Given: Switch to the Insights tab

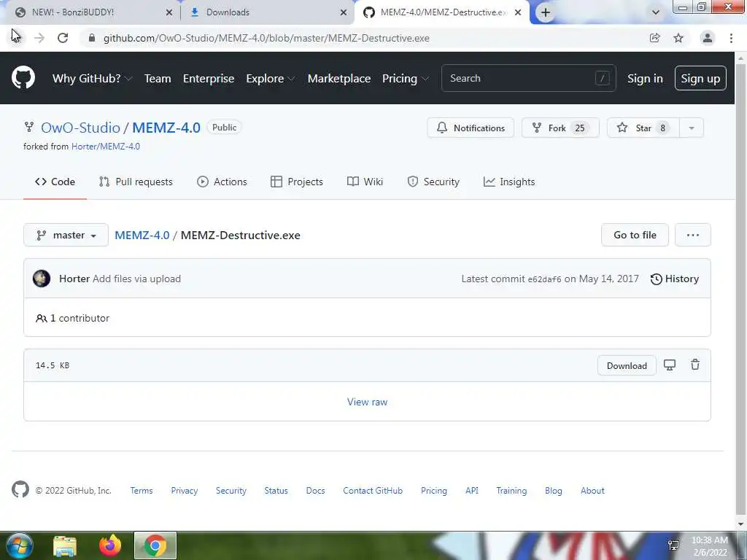Looking at the screenshot, I should pyautogui.click(x=509, y=182).
